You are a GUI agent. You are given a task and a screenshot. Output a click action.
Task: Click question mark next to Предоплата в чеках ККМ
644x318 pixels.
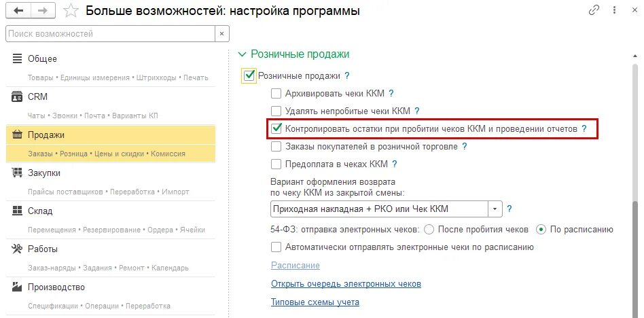point(394,164)
